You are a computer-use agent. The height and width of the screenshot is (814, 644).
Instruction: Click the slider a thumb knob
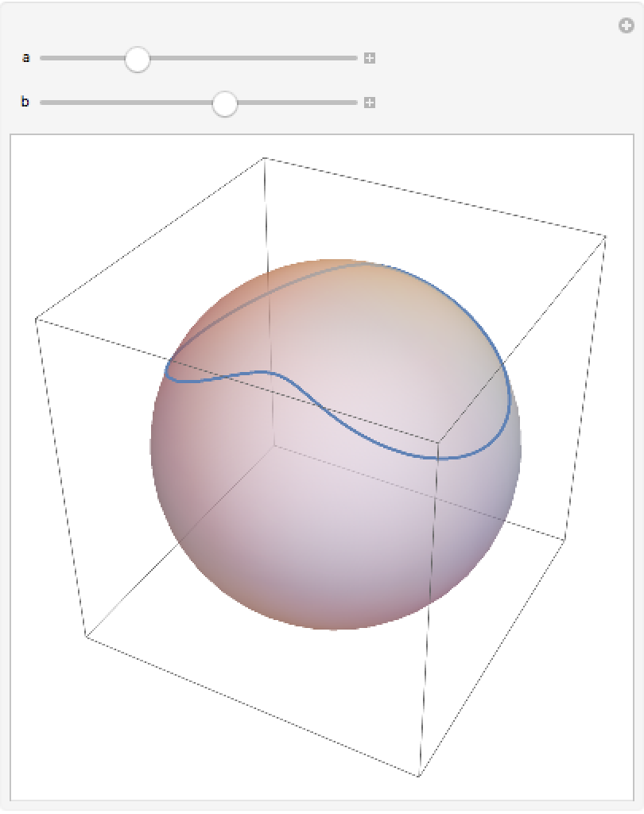pyautogui.click(x=138, y=59)
